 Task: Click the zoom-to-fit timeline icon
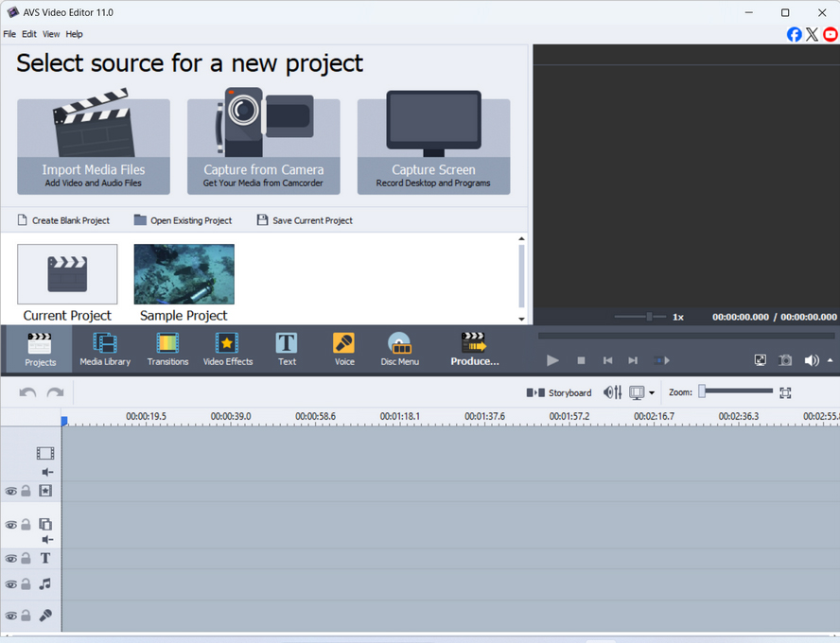[x=785, y=393]
